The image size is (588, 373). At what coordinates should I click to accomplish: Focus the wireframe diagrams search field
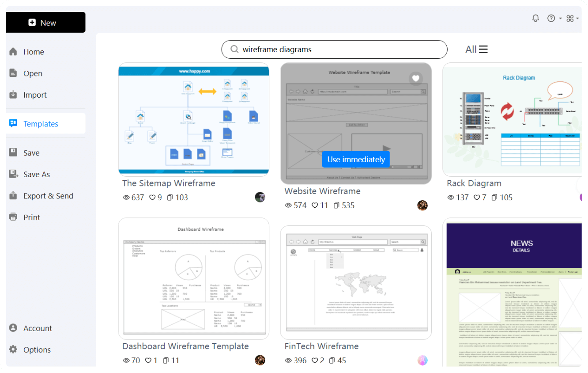click(x=334, y=49)
